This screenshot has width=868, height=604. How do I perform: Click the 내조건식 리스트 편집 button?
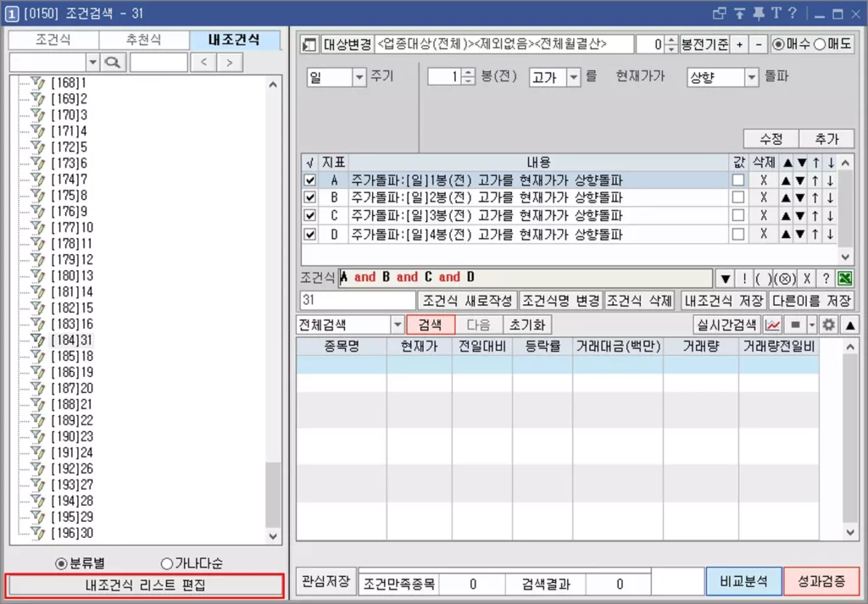pyautogui.click(x=144, y=585)
